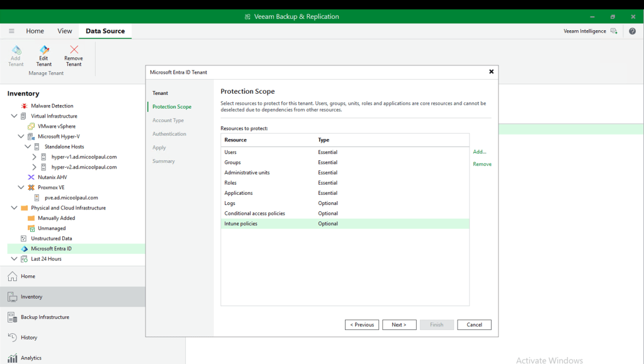This screenshot has width=644, height=364.
Task: Select the Inventory navigation pane item
Action: pos(72,297)
